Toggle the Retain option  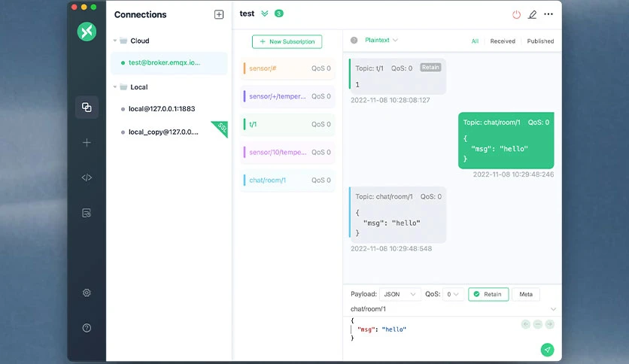point(488,294)
